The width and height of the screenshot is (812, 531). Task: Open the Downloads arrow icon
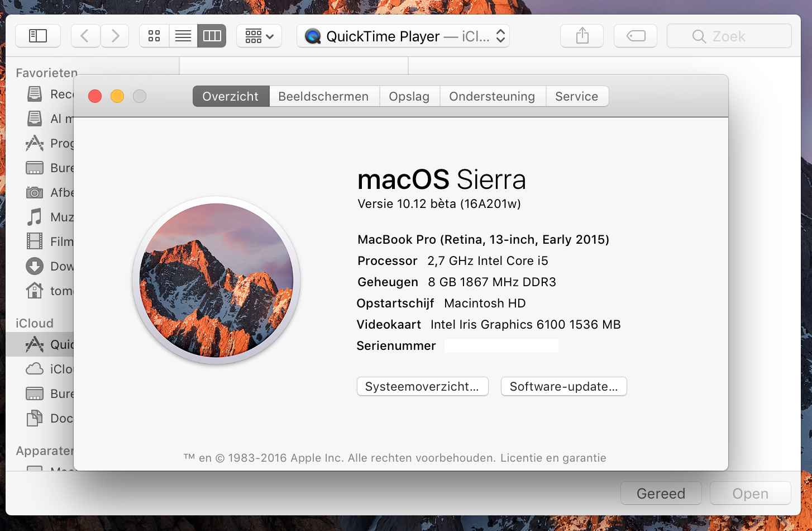[x=35, y=266]
